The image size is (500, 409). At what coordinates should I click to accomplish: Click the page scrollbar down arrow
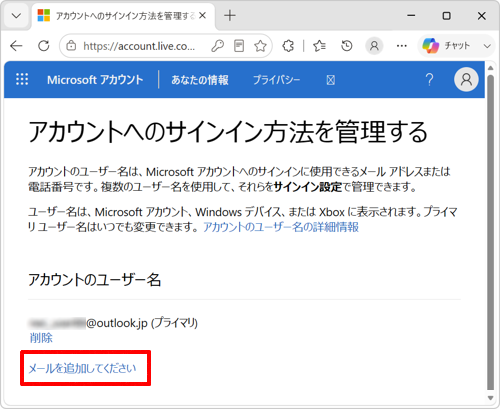coord(490,398)
